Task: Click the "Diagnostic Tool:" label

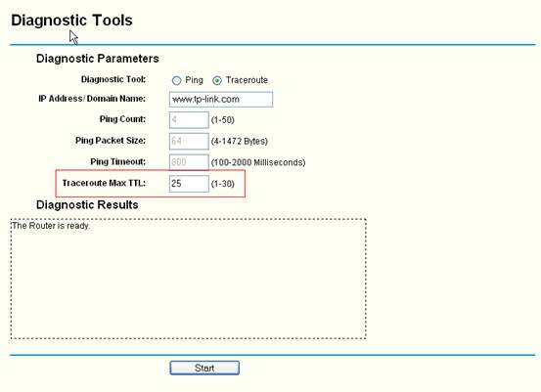Action: [x=113, y=79]
